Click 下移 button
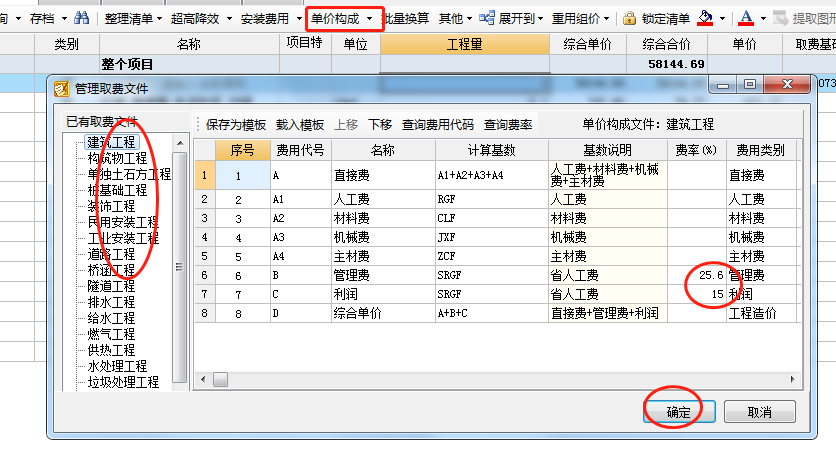The width and height of the screenshot is (836, 456). 380,125
